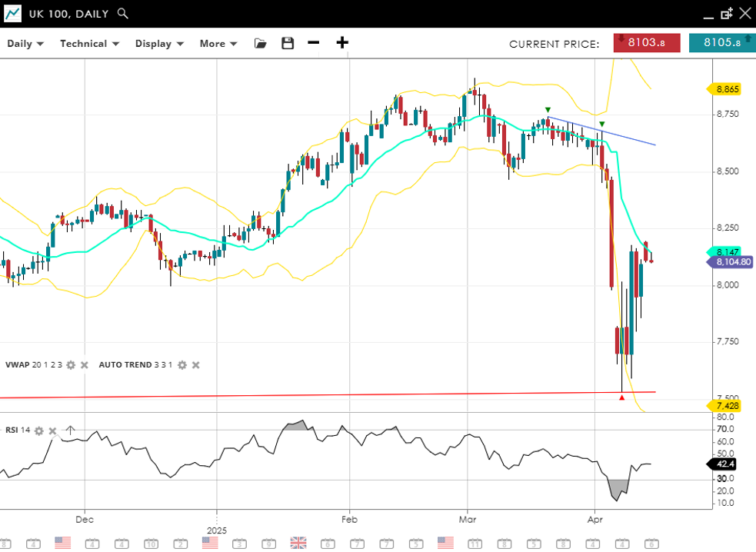Open RSI indicator settings gear

(38, 431)
